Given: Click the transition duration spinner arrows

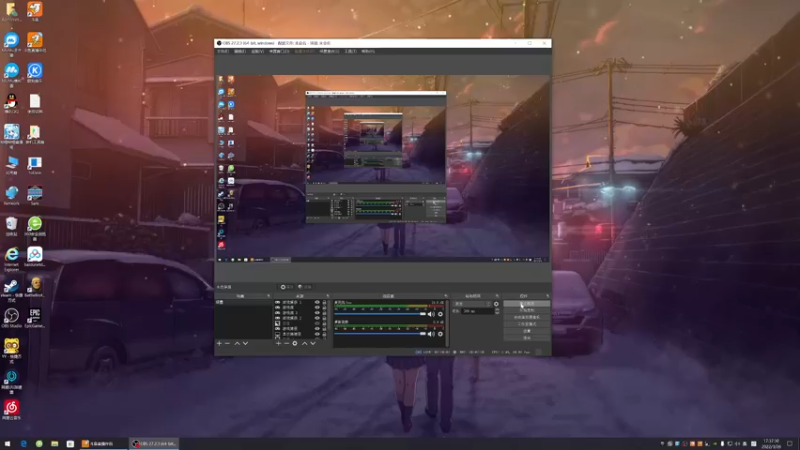Looking at the screenshot, I should pyautogui.click(x=497, y=311).
